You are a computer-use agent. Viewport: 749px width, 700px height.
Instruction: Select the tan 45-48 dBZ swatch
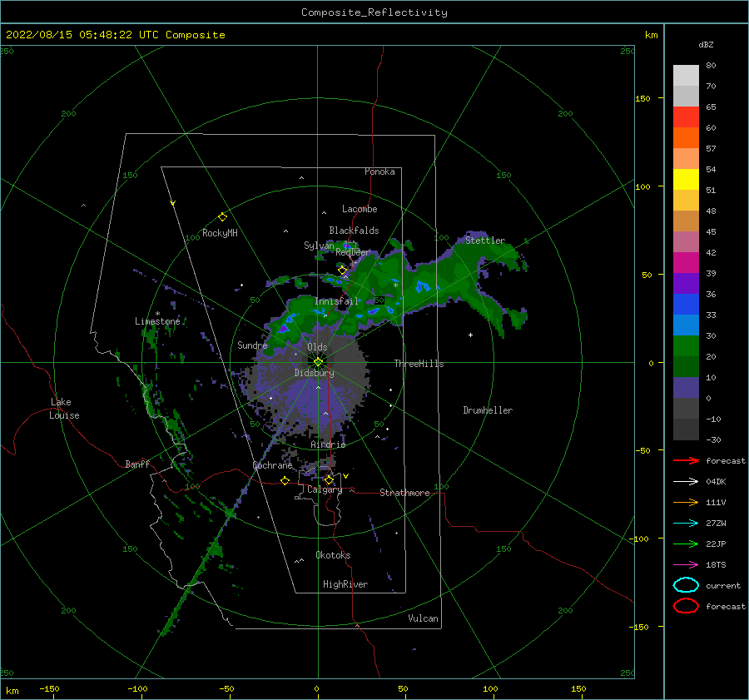click(686, 221)
